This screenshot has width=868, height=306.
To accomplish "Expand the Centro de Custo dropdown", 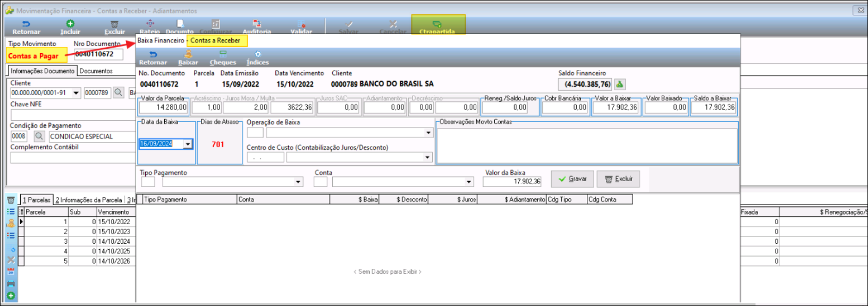I will pos(427,157).
